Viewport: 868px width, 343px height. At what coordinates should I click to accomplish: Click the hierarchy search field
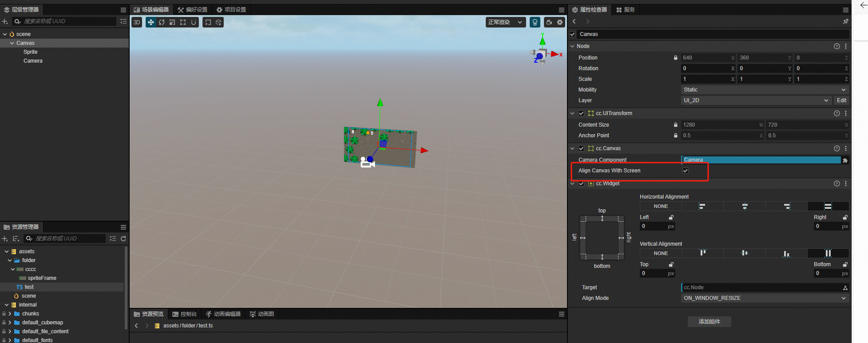pos(65,21)
